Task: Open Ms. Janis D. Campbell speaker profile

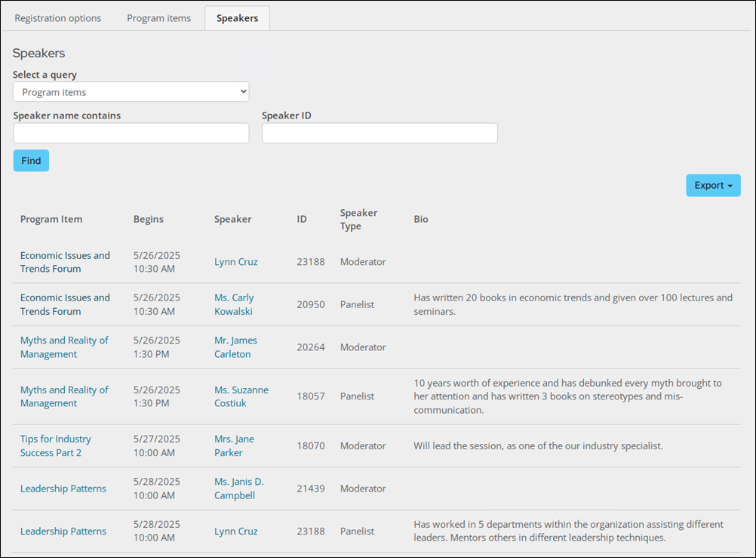Action: click(238, 489)
